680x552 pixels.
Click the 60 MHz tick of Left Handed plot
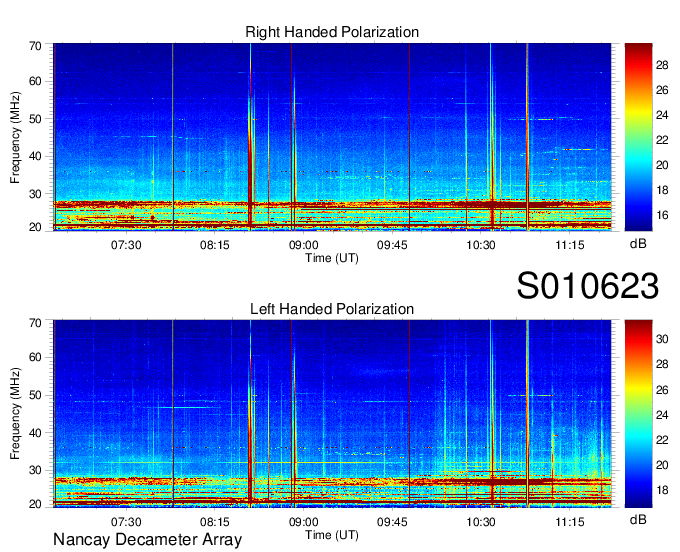pos(35,357)
